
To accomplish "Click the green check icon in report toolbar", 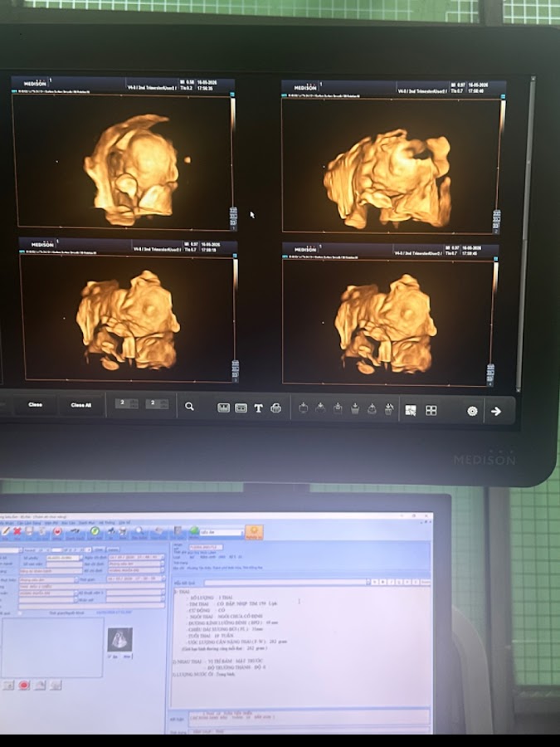I will point(95,531).
